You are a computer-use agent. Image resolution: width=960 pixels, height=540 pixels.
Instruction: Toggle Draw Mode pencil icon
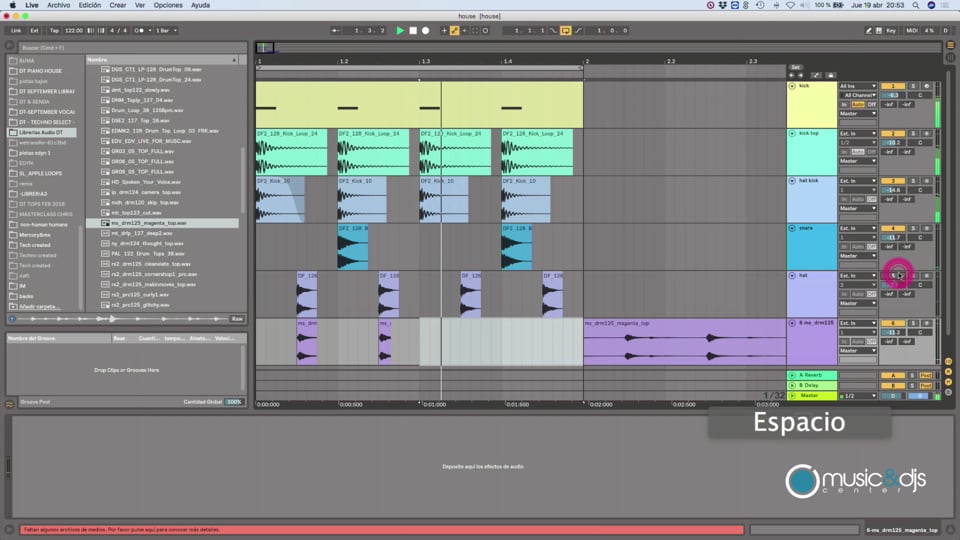click(x=868, y=30)
